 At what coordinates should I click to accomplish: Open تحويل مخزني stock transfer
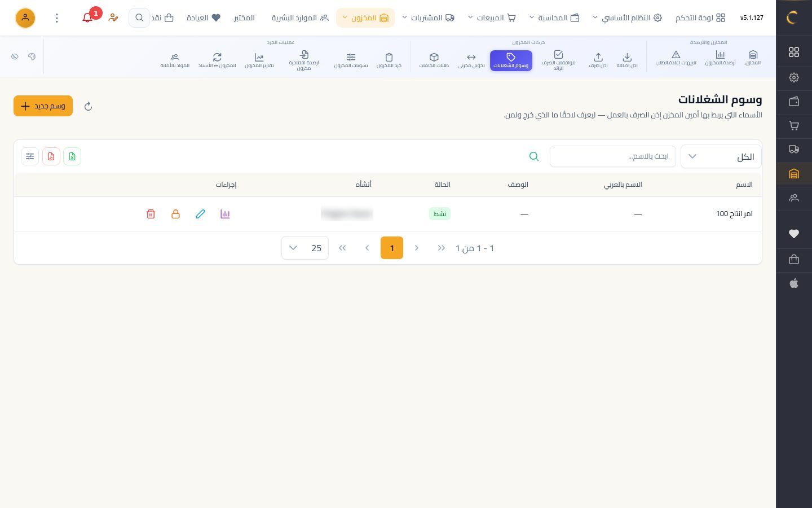click(471, 60)
